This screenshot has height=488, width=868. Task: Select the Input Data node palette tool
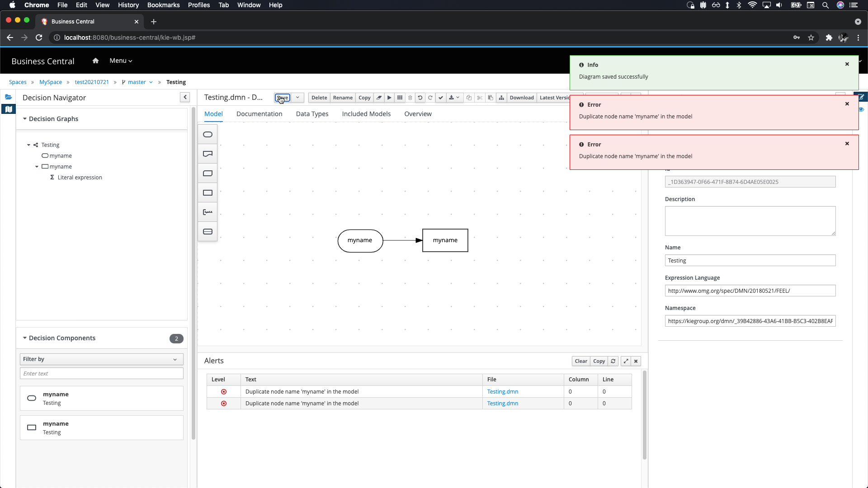point(208,135)
